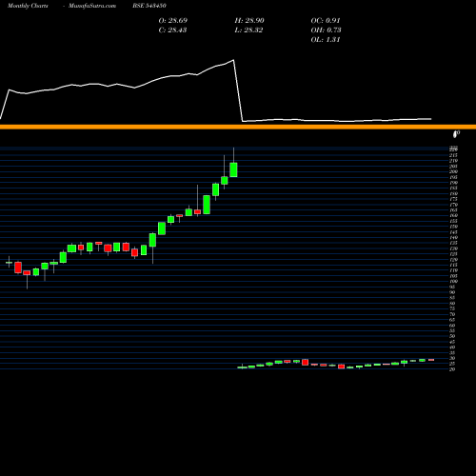The width and height of the screenshot is (476, 476).
Task: Click the 50 price axis label
Action: pos(452,336)
